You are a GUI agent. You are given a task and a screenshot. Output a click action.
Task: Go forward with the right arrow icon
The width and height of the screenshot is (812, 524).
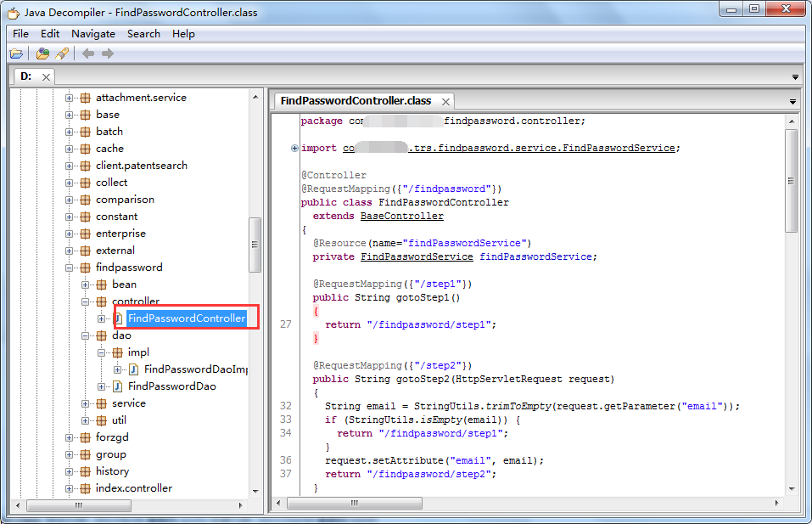point(107,54)
